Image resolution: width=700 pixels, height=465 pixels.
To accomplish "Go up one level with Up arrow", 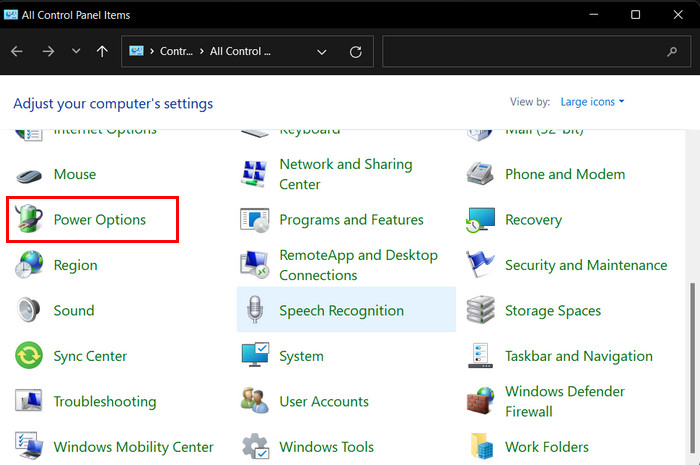I will click(102, 51).
